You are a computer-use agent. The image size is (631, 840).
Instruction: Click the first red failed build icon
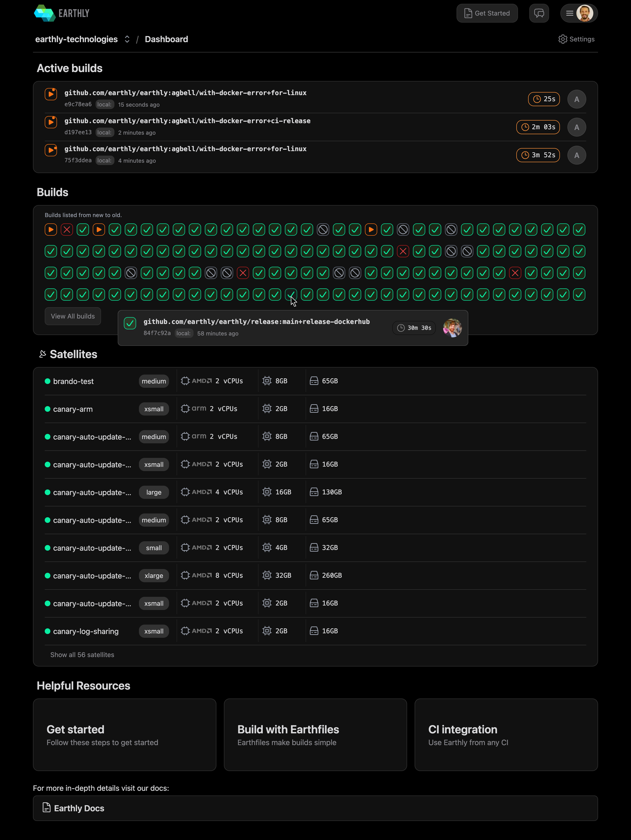pos(67,229)
